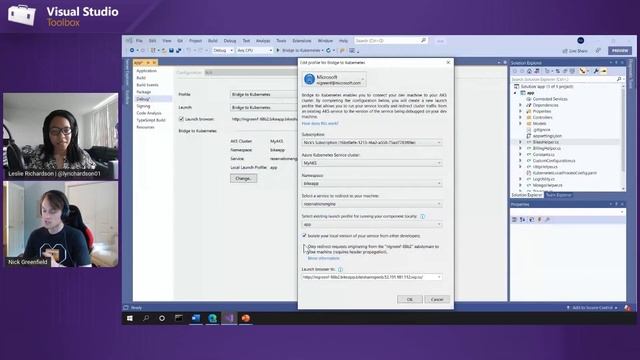
Task: Toggle the Launch browser checkbox in Debug page
Action: [x=181, y=119]
